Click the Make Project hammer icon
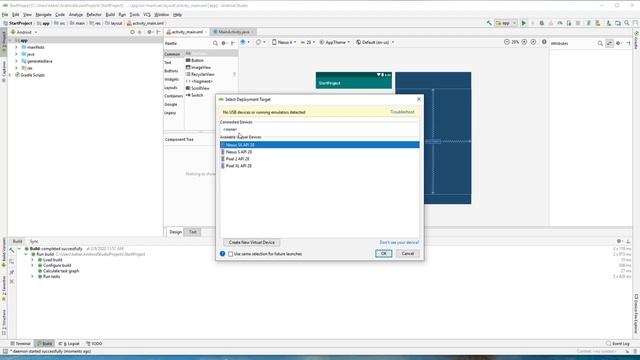Viewport: 640px width, 360px height. [489, 23]
